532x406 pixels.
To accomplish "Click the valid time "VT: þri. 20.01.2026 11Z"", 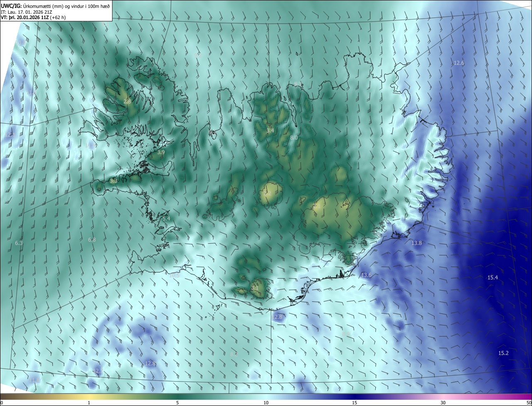I will click(x=24, y=17).
